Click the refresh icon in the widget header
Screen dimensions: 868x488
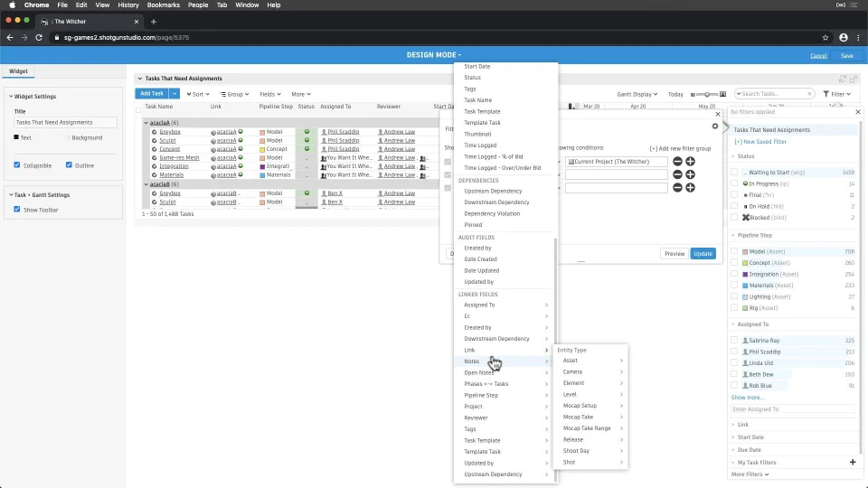843,79
